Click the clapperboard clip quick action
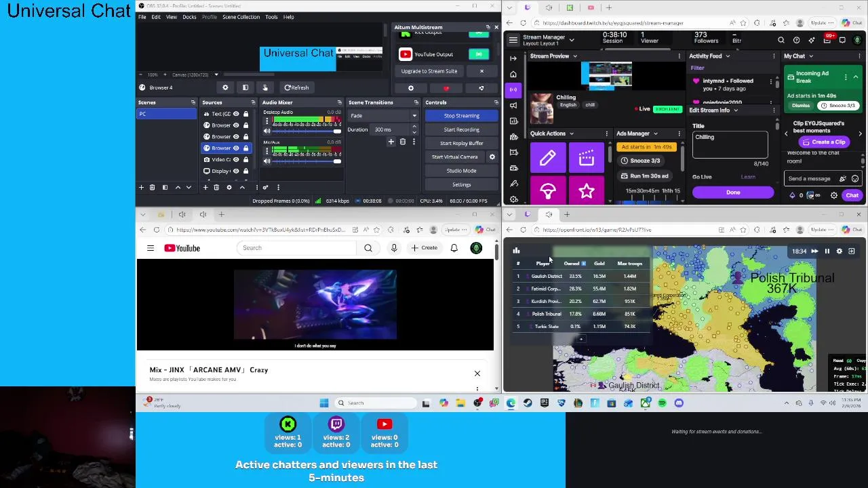 [587, 158]
